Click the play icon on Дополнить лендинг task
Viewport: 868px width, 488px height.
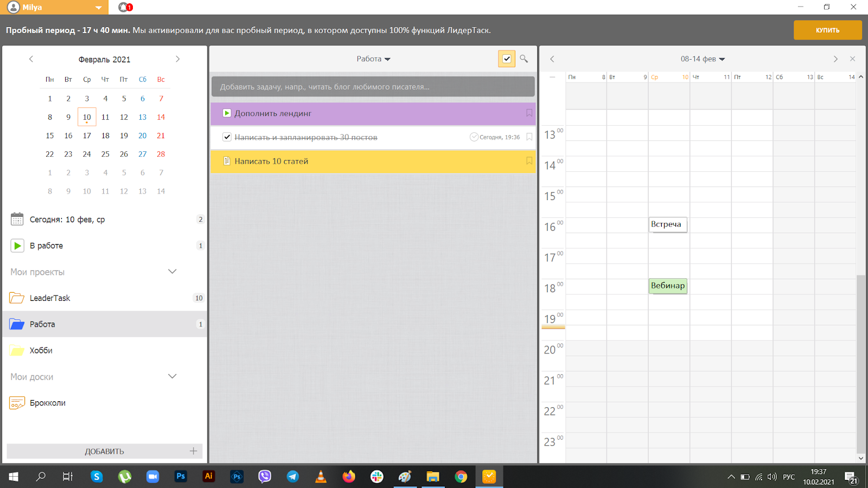click(x=227, y=113)
